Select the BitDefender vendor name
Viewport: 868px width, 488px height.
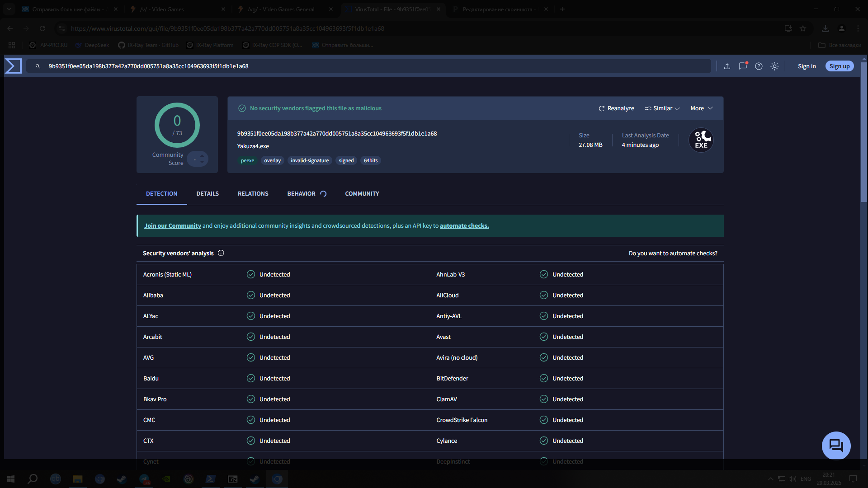[452, 378]
